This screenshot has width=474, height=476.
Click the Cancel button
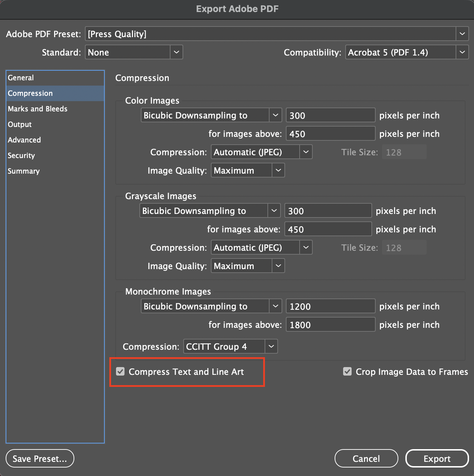click(x=366, y=458)
